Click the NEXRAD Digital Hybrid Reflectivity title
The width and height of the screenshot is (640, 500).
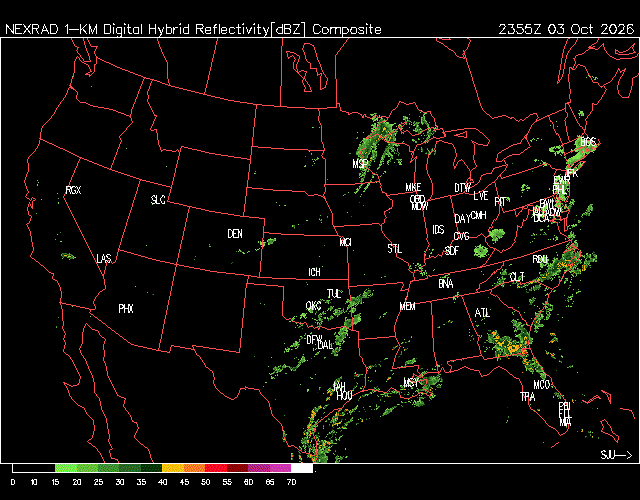pos(193,29)
